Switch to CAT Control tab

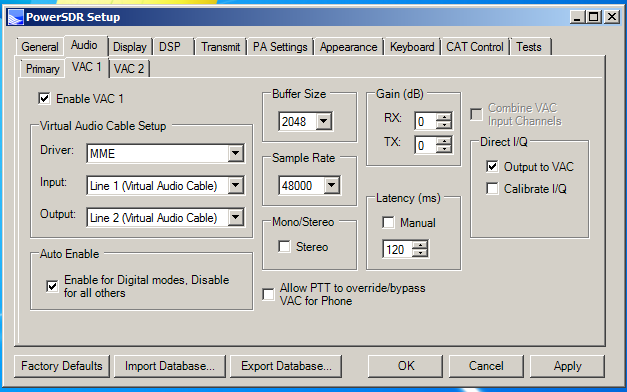pos(475,47)
